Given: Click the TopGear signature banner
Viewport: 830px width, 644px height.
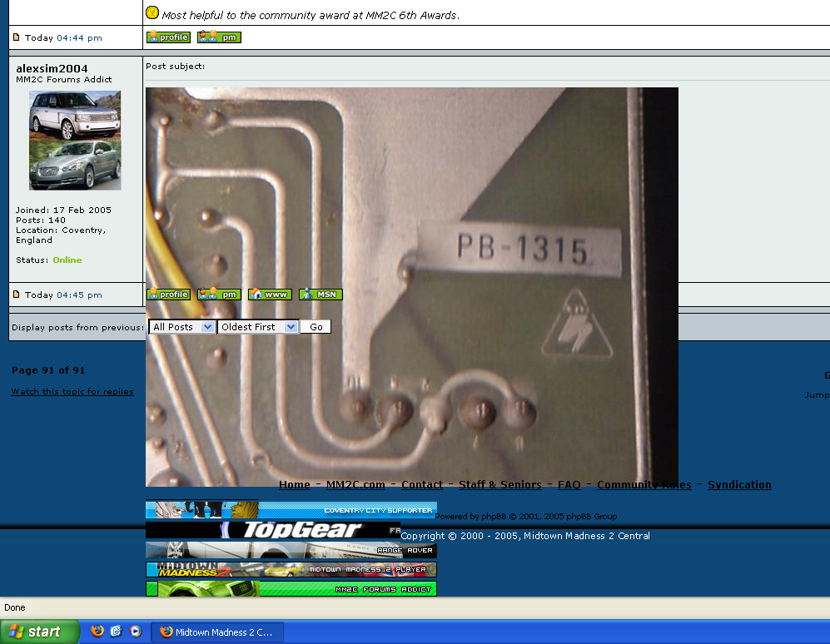Looking at the screenshot, I should [273, 530].
